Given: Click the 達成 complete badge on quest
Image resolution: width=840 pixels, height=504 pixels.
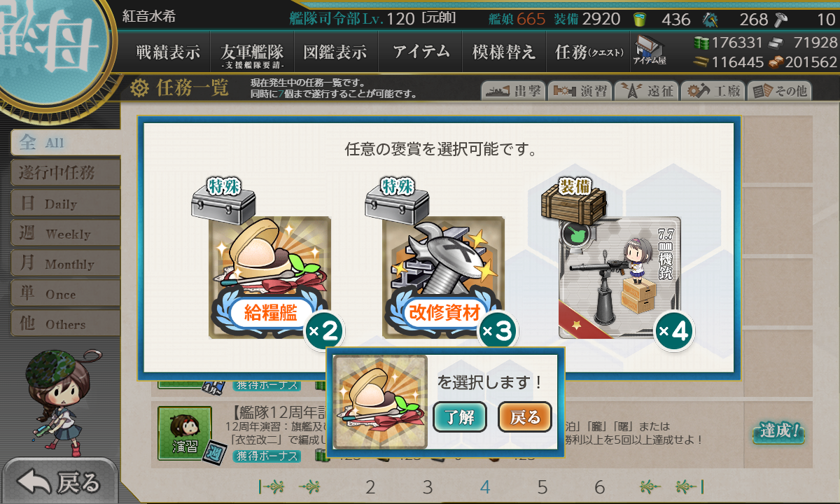Looking at the screenshot, I should coord(778,432).
